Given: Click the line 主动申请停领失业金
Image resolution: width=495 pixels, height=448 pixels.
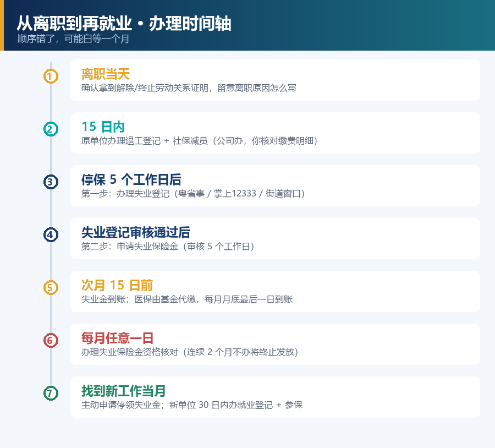Looking at the screenshot, I should pos(192,405).
